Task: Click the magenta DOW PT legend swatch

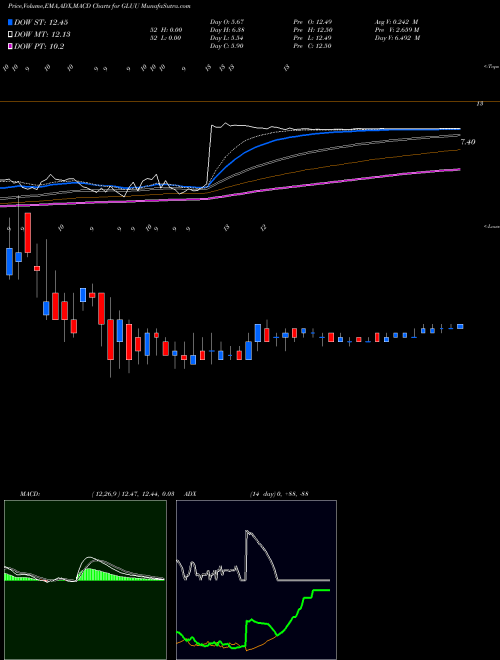Action: coord(10,47)
